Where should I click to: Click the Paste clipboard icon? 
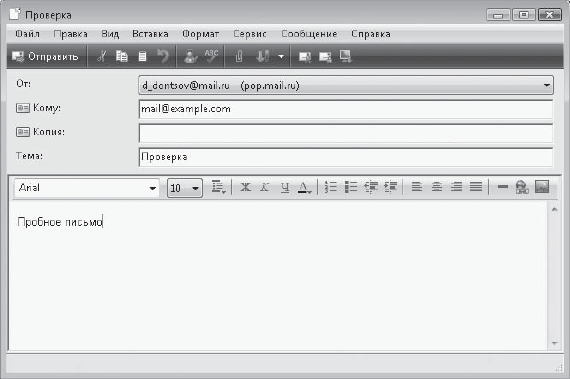coord(142,56)
